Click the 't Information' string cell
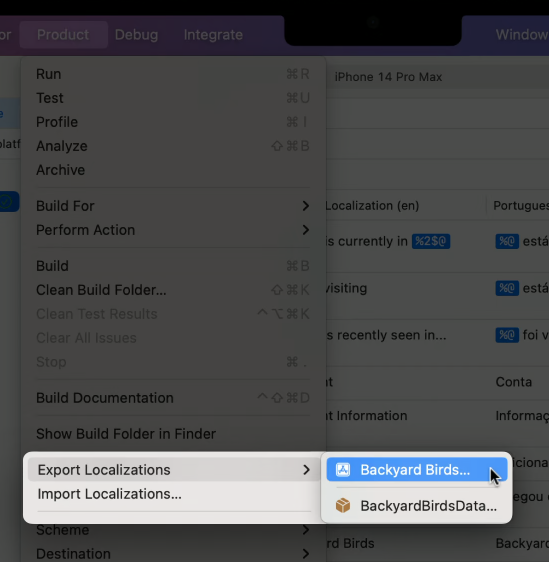549x562 pixels. (366, 416)
